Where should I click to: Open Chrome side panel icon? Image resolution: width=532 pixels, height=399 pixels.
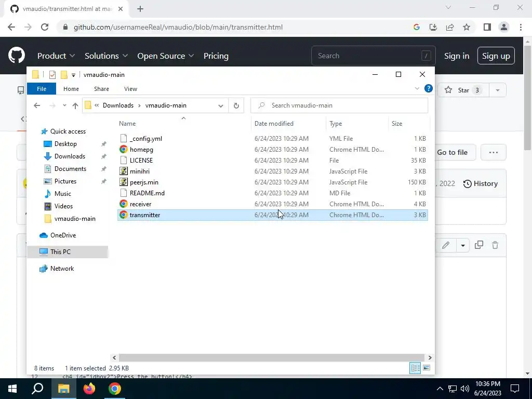(x=487, y=27)
